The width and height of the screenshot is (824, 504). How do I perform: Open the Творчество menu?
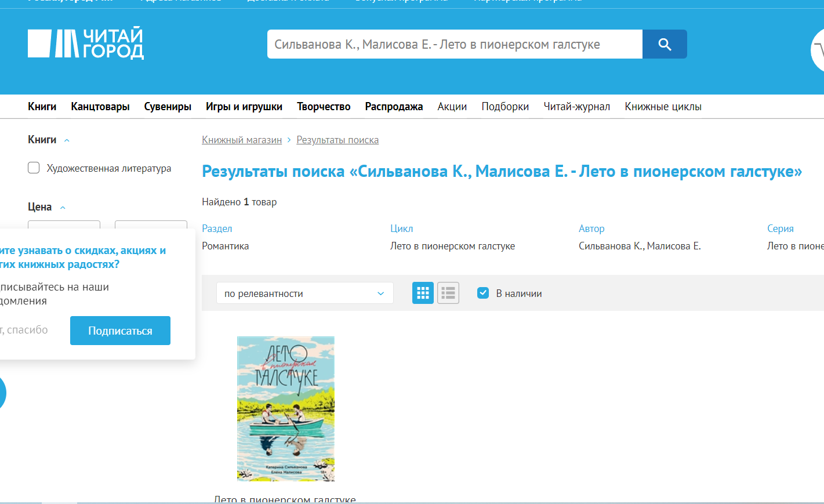pos(324,107)
